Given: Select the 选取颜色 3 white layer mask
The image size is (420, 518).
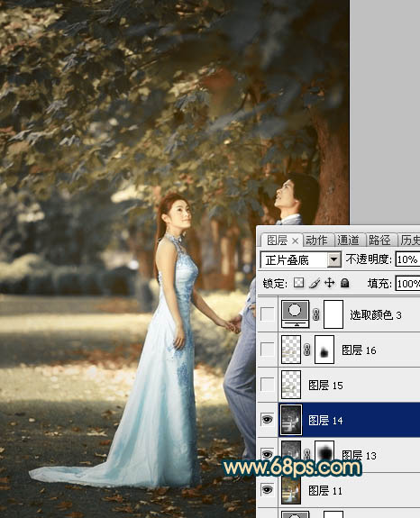Looking at the screenshot, I should click(333, 314).
